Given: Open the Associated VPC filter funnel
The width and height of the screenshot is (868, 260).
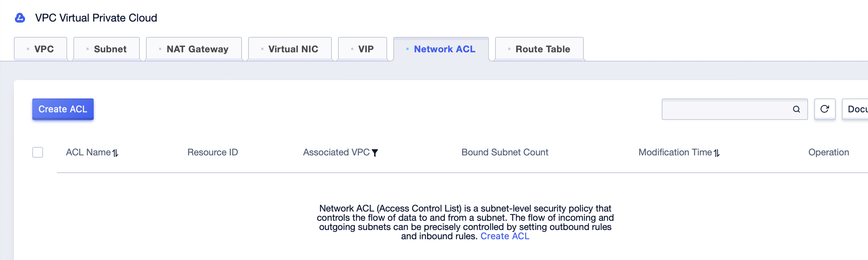Looking at the screenshot, I should tap(375, 153).
